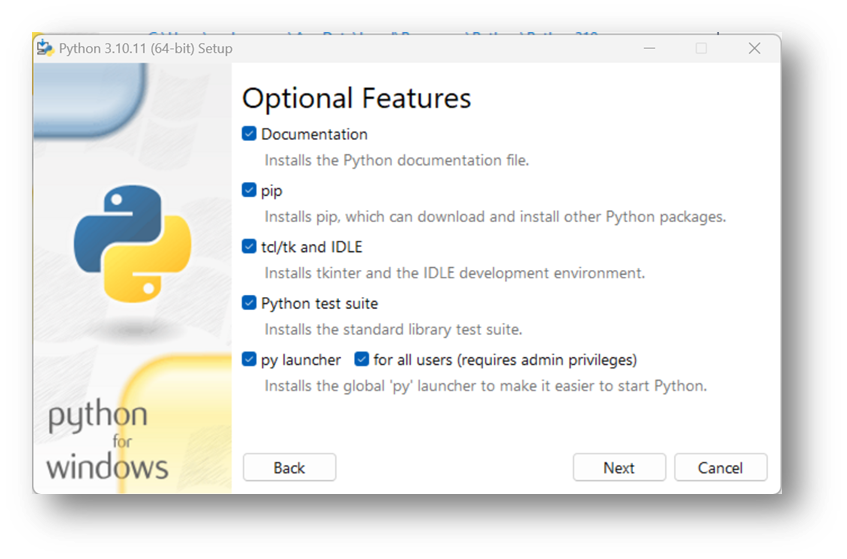Cancel the Python installation
The height and width of the screenshot is (559, 847).
click(720, 468)
